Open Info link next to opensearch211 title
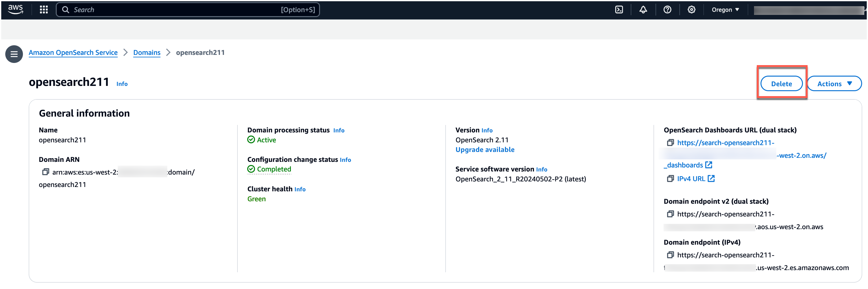The height and width of the screenshot is (289, 868). click(122, 84)
